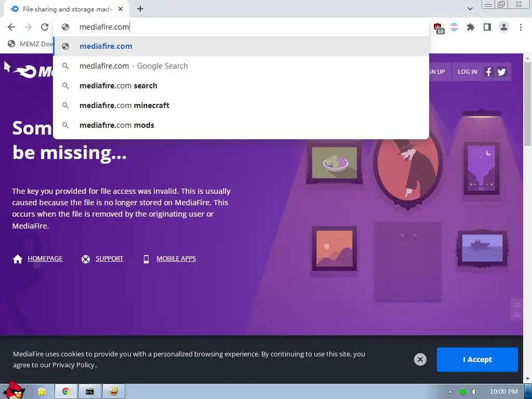Open MediaFire's Facebook icon

(488, 72)
